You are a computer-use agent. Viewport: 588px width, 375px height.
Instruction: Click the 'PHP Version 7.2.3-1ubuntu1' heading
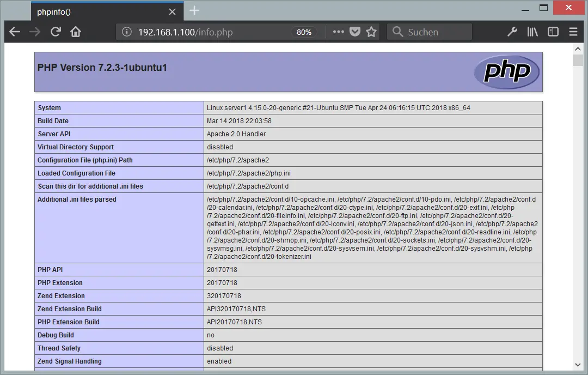(102, 68)
